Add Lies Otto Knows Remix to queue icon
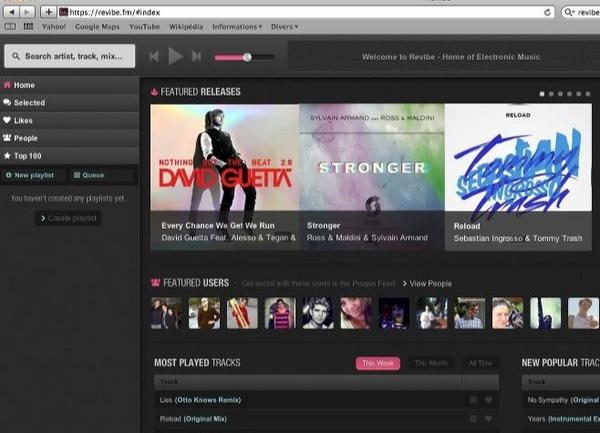600x433 pixels. (473, 400)
